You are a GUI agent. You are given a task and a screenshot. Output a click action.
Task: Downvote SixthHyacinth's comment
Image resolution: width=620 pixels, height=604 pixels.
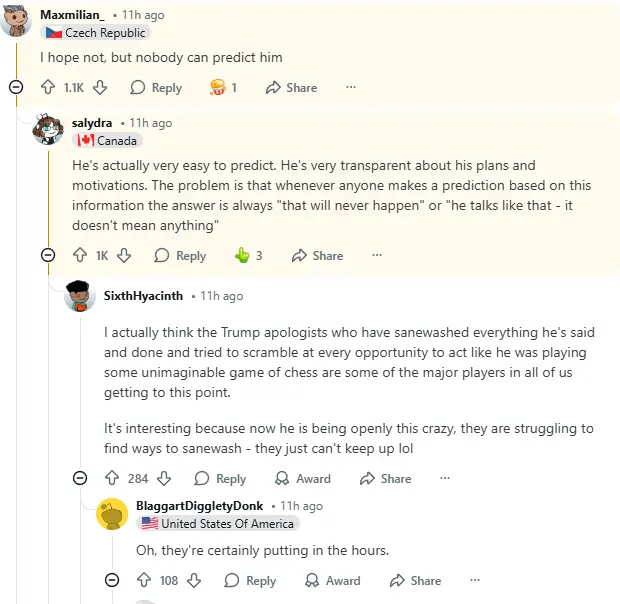pos(164,479)
